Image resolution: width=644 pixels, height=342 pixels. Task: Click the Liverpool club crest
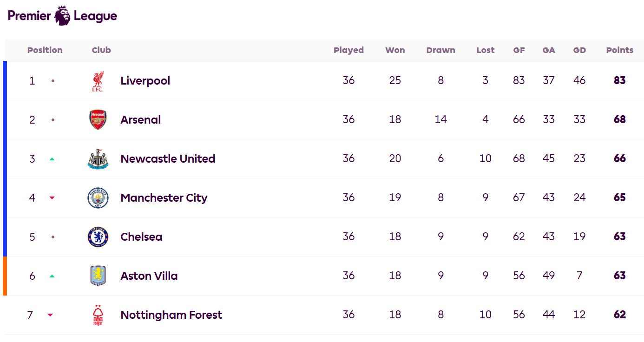point(98,81)
